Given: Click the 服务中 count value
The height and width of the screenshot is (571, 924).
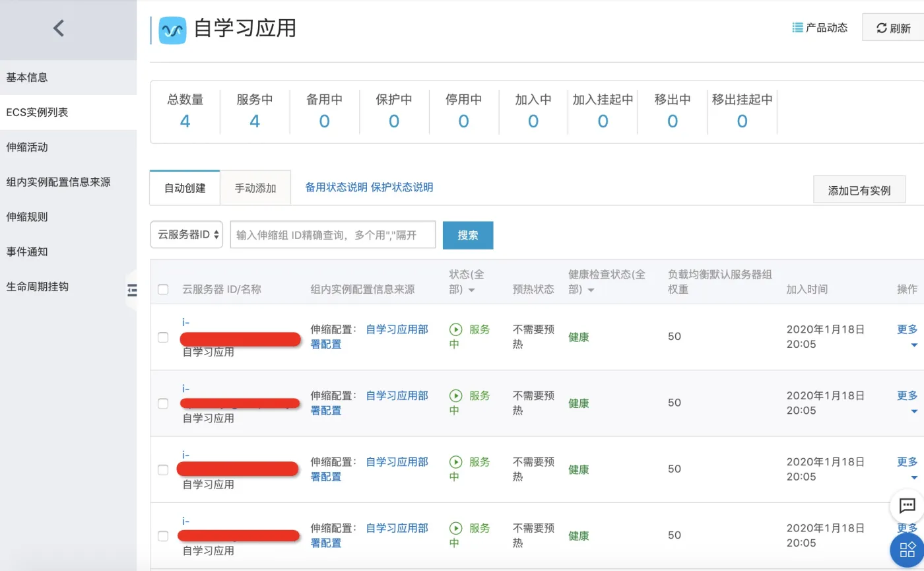Looking at the screenshot, I should coord(255,121).
